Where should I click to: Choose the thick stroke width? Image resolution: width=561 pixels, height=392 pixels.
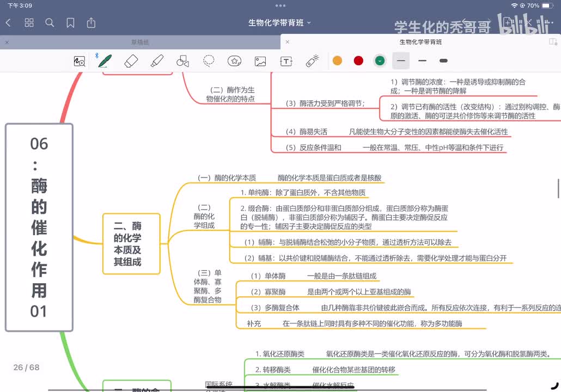point(444,61)
